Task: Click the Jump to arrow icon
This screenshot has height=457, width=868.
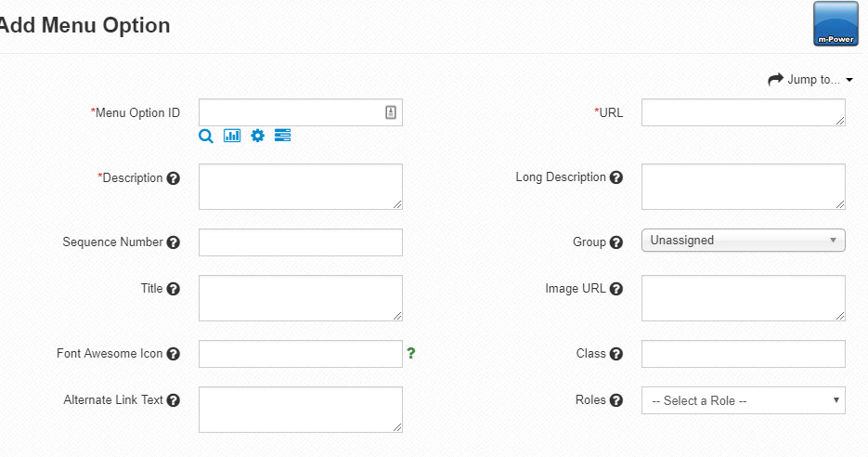Action: [x=775, y=80]
